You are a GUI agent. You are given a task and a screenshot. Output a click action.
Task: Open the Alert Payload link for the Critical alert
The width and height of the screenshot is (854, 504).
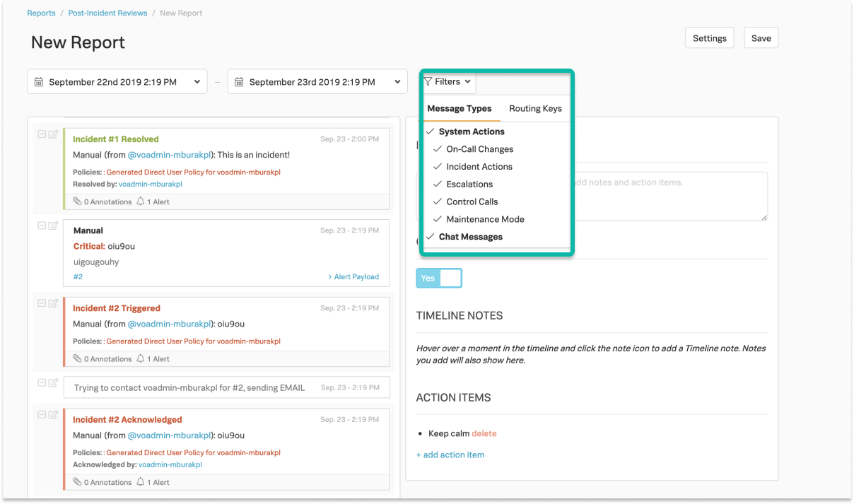tap(354, 276)
